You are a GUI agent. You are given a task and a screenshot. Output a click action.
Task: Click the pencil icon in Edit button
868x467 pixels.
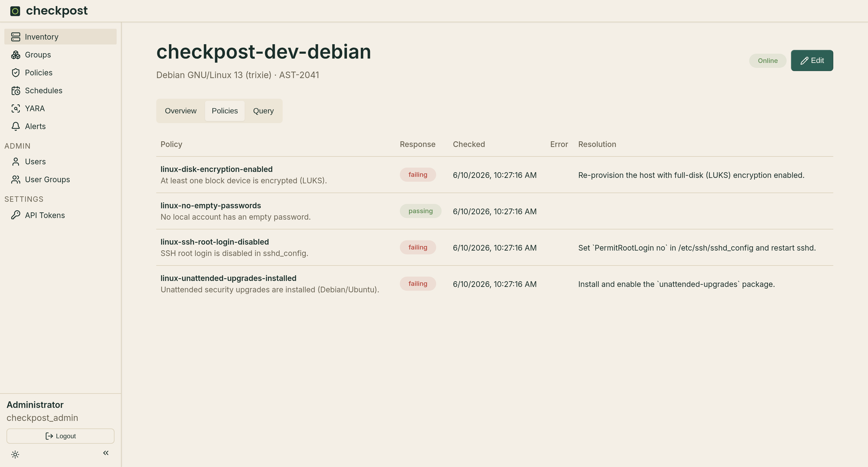coord(804,61)
